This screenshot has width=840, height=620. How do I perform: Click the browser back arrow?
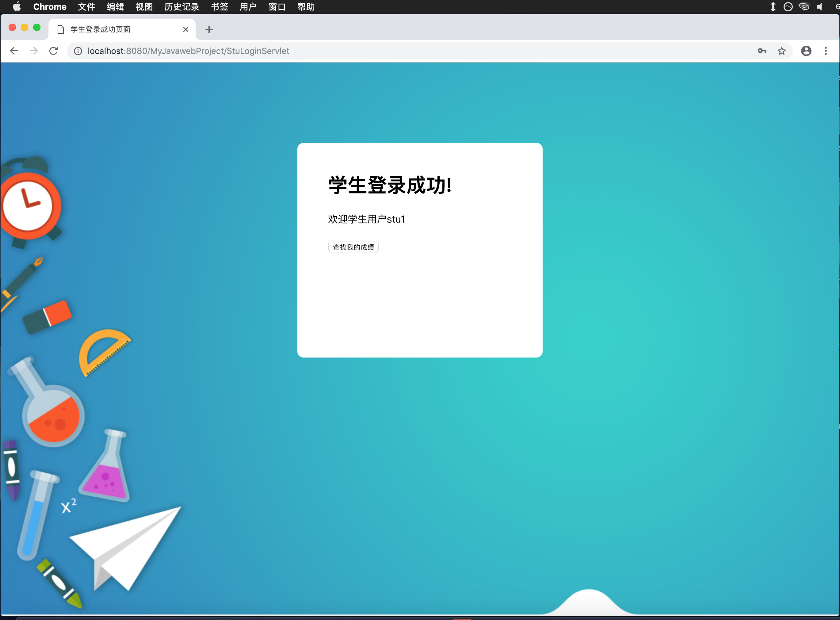click(14, 51)
